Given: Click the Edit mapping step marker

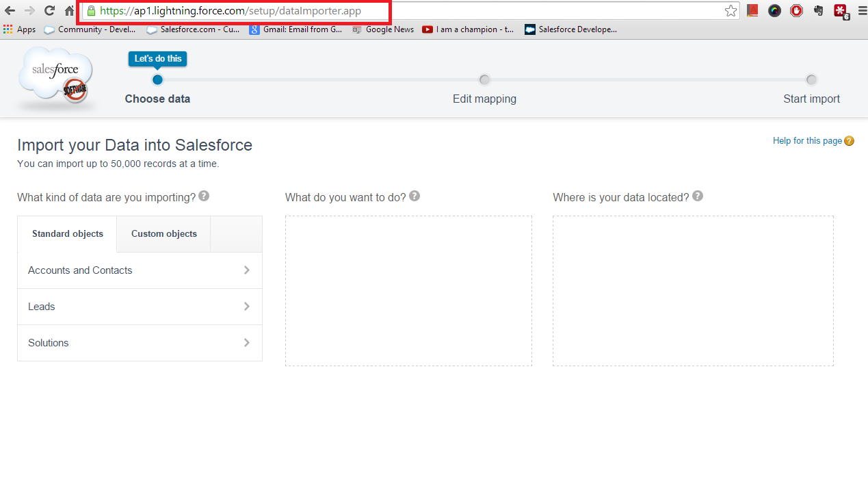Looking at the screenshot, I should point(484,79).
